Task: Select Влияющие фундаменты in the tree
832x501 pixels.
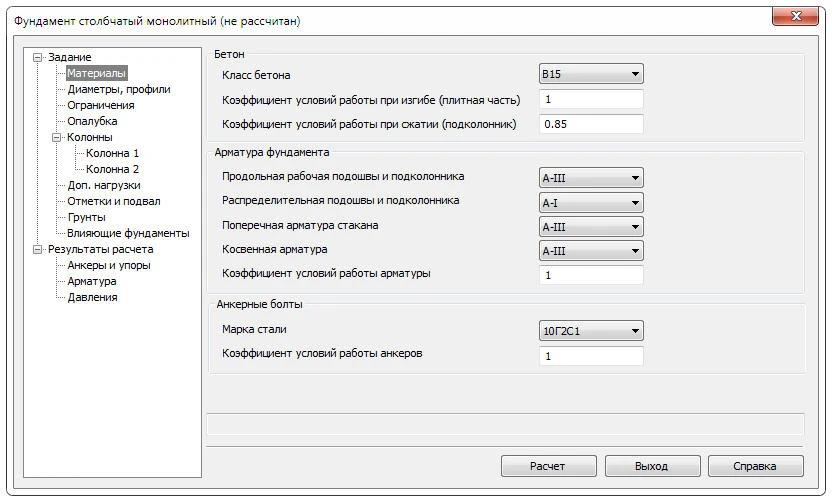Action: point(127,233)
